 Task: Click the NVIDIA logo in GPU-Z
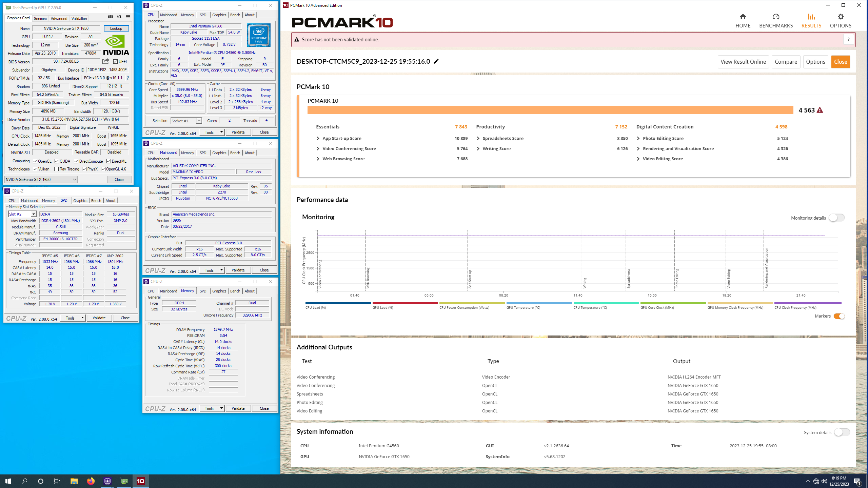[116, 45]
